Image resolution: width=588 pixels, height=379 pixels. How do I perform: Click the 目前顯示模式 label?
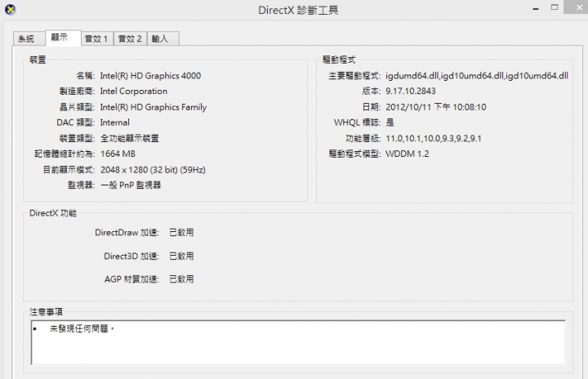[x=69, y=170]
